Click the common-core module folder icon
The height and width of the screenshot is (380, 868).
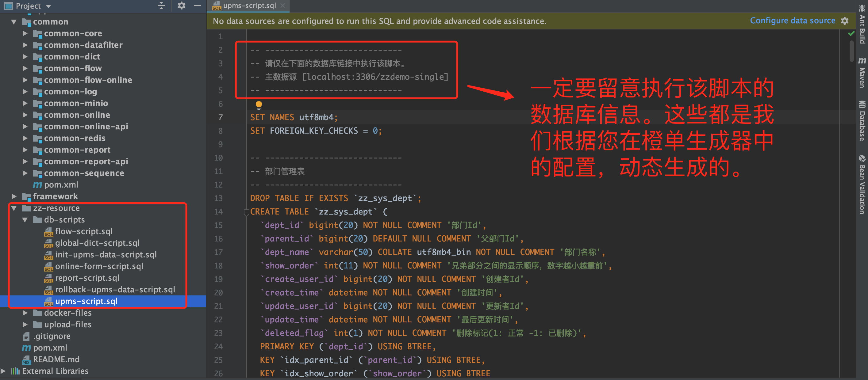(x=37, y=34)
